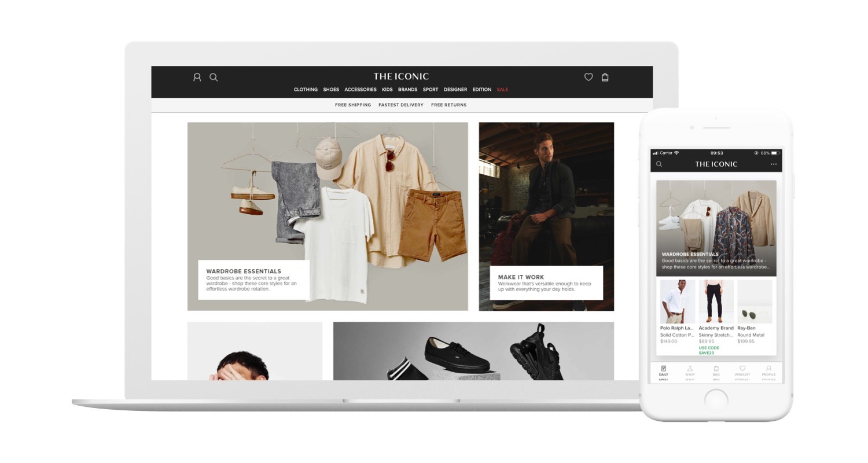Open the Clothing menu in desktop navigation
868x463 pixels.
(306, 90)
